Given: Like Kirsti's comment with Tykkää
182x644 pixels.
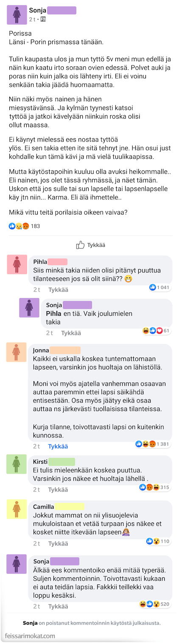Looking at the screenshot, I should (58, 490).
